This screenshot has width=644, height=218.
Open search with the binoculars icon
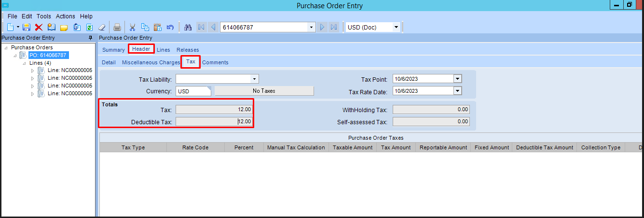189,27
